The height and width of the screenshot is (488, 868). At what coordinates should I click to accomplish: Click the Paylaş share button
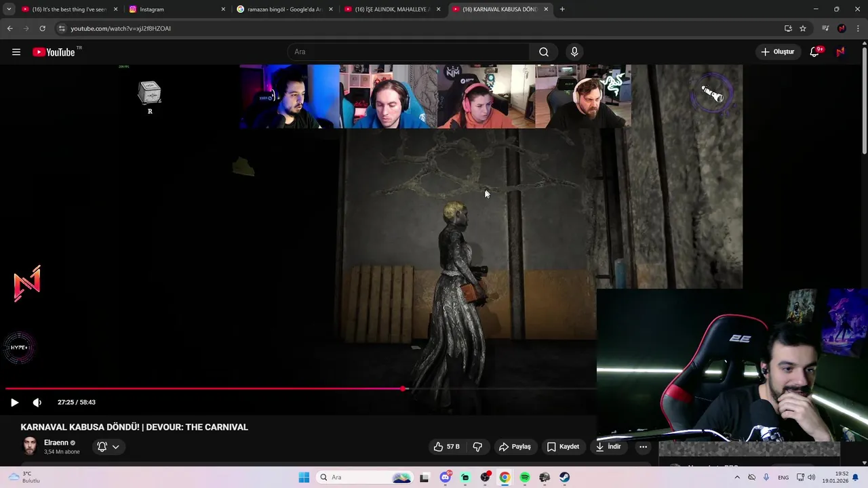(515, 447)
